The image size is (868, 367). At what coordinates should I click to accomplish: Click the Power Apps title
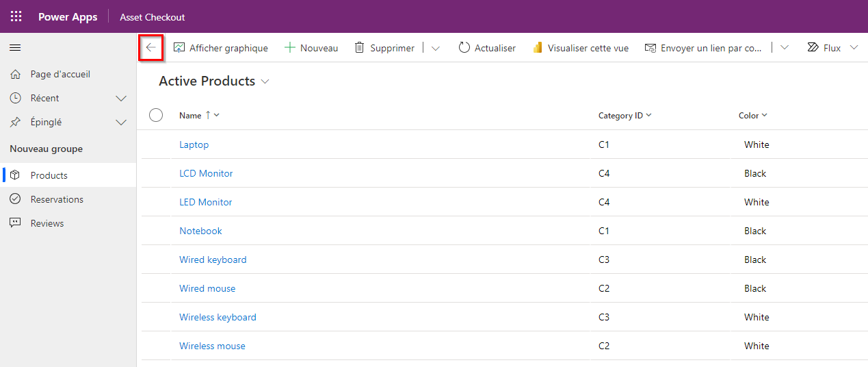click(68, 17)
